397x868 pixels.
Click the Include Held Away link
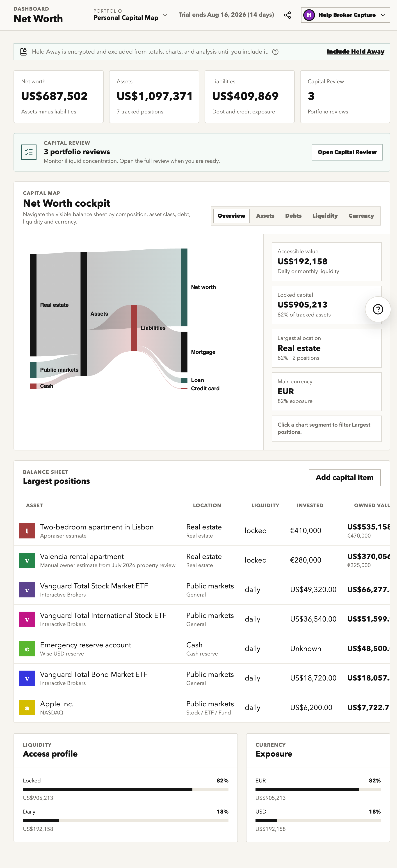point(355,52)
